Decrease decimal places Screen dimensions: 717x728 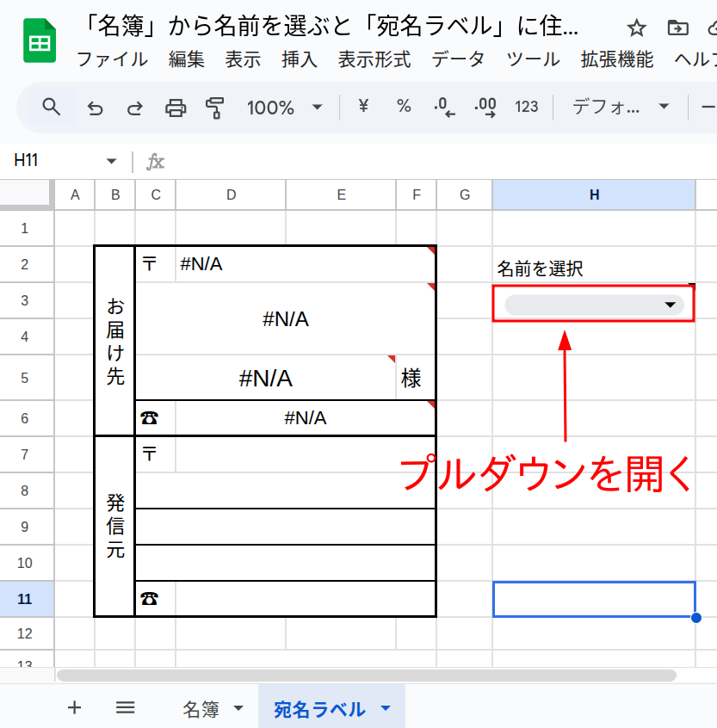click(444, 108)
